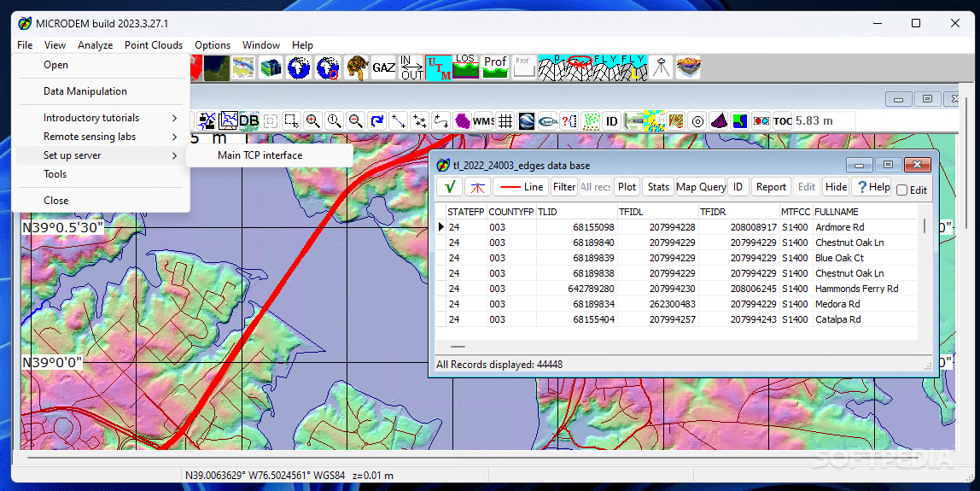Open the LOS line-of-sight tool

point(465,67)
